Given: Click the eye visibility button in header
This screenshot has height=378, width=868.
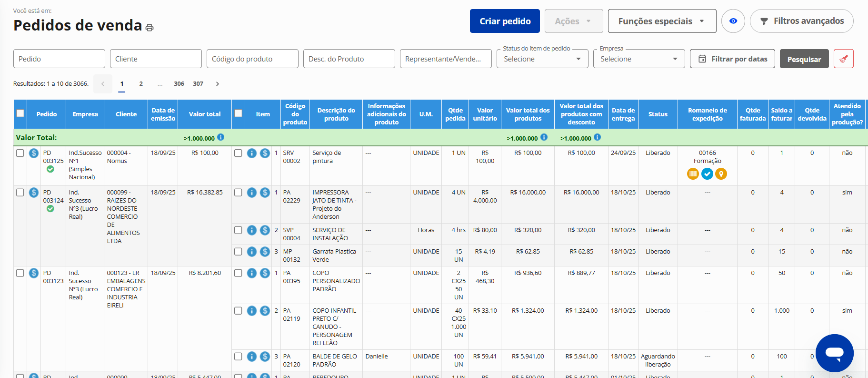Looking at the screenshot, I should coord(733,21).
